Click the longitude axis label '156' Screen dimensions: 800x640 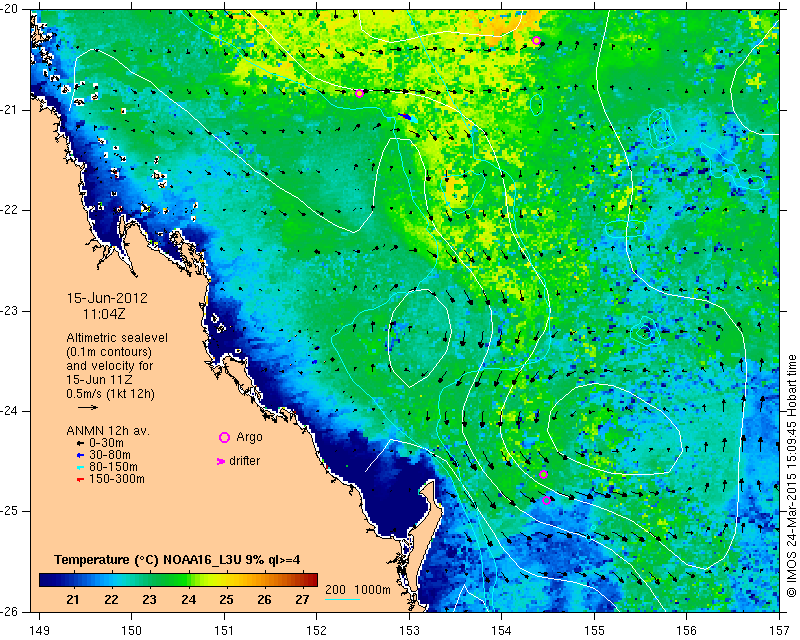pos(687,631)
